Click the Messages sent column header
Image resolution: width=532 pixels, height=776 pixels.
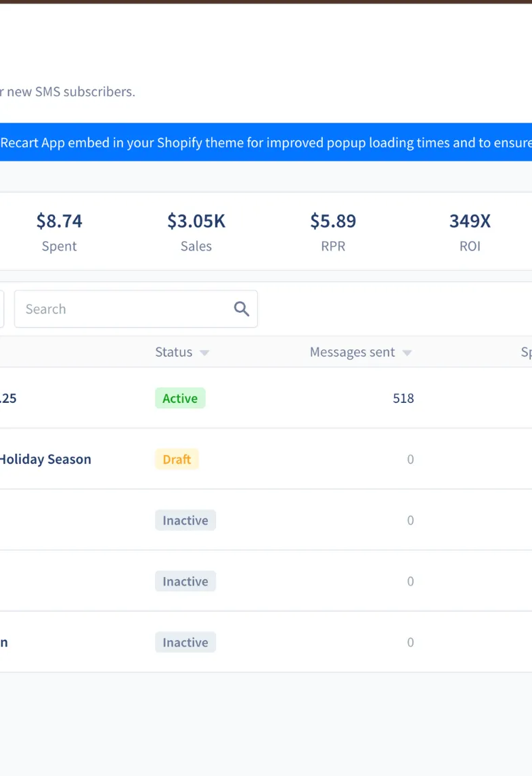tap(352, 352)
